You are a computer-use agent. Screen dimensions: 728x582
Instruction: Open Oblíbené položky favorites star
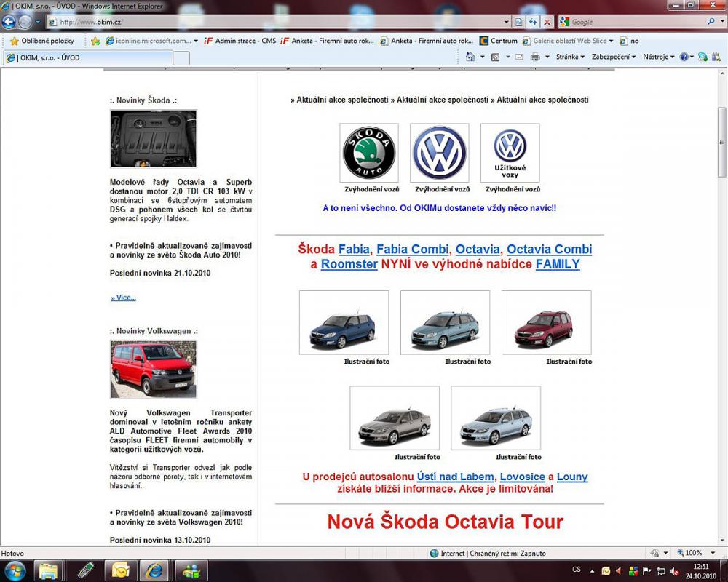pos(41,41)
